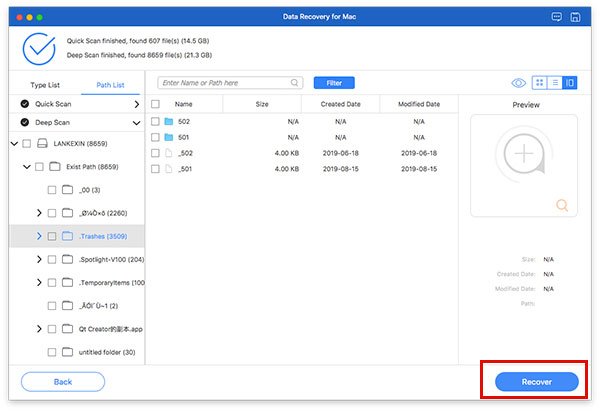Viewport: 600px width, 411px height.
Task: Click the Exist Path folder icon
Action: (55, 166)
